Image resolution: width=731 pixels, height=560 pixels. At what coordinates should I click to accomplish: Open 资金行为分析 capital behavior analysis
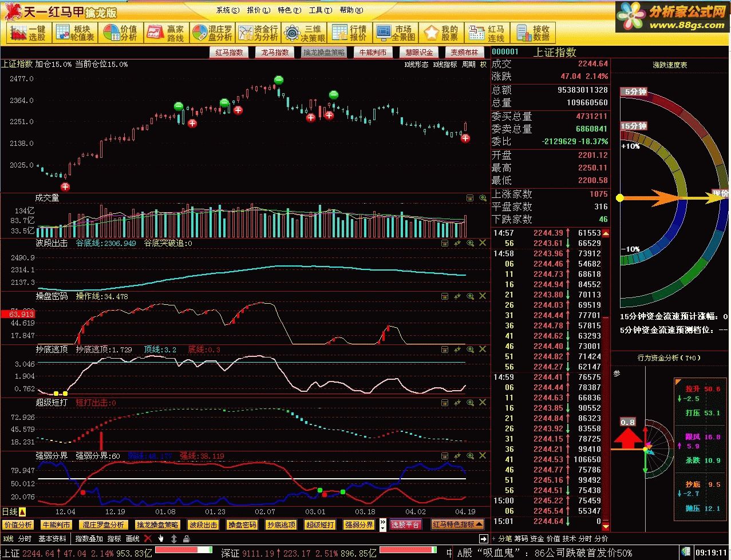(x=258, y=33)
